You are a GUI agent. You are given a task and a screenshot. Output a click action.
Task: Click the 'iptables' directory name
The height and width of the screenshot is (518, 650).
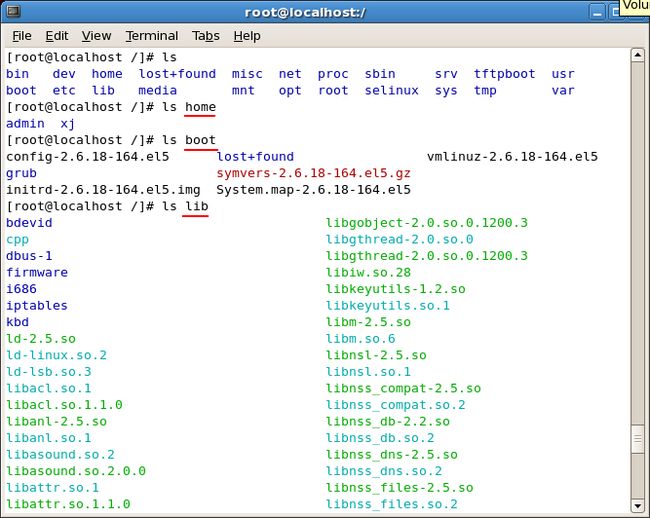tap(37, 307)
